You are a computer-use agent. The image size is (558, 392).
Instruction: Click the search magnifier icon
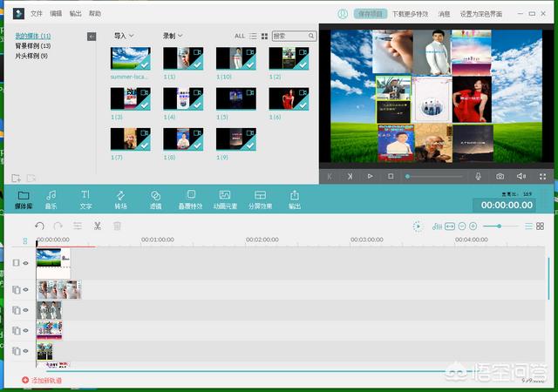tap(311, 36)
